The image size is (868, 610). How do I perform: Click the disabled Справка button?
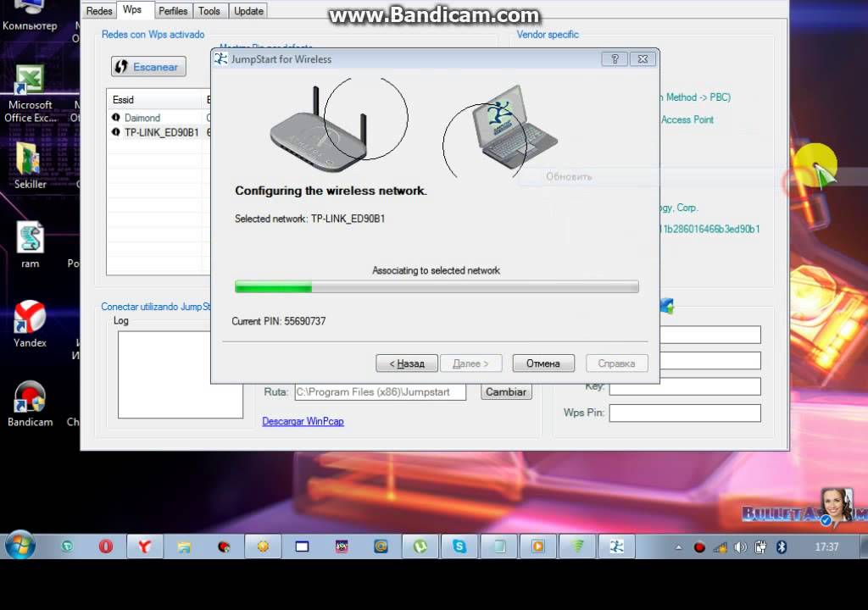[616, 363]
